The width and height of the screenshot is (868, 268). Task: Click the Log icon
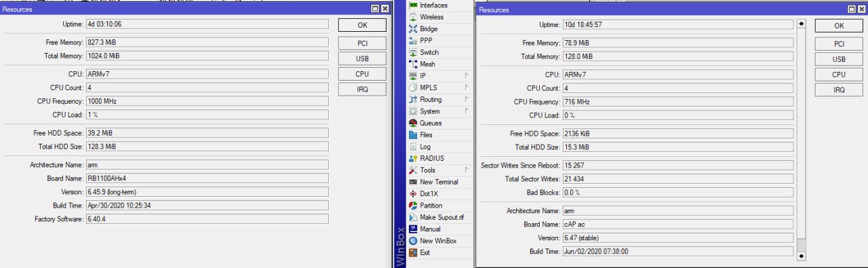[414, 147]
